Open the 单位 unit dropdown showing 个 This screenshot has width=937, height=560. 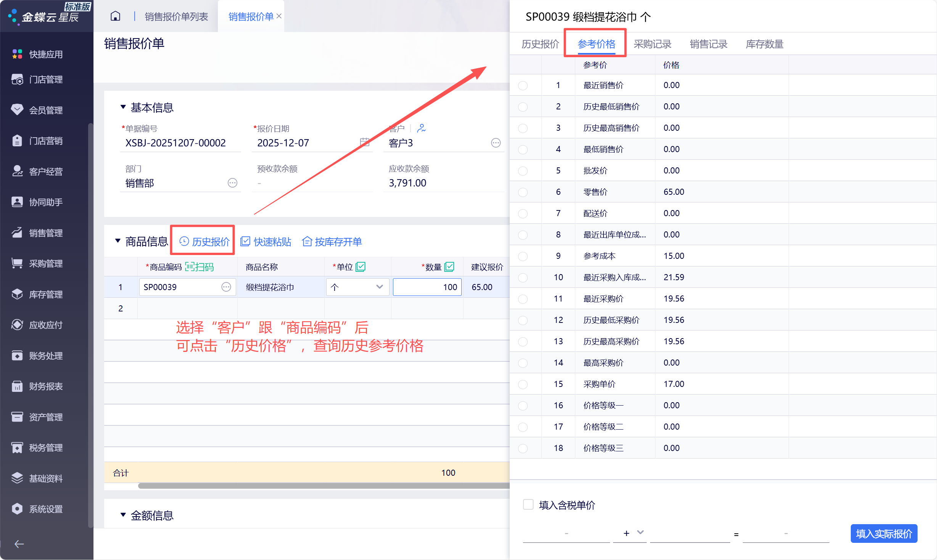click(x=357, y=287)
